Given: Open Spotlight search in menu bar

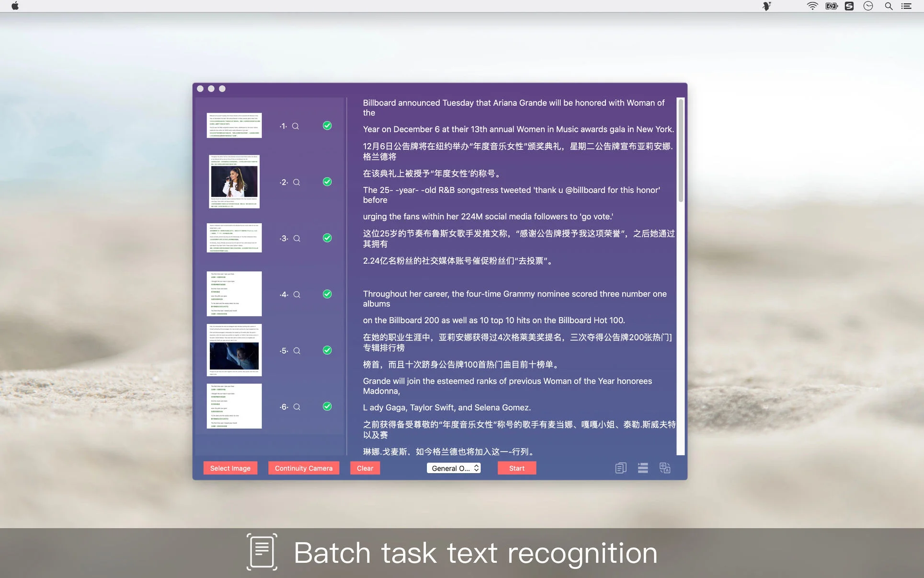Looking at the screenshot, I should coord(889,6).
